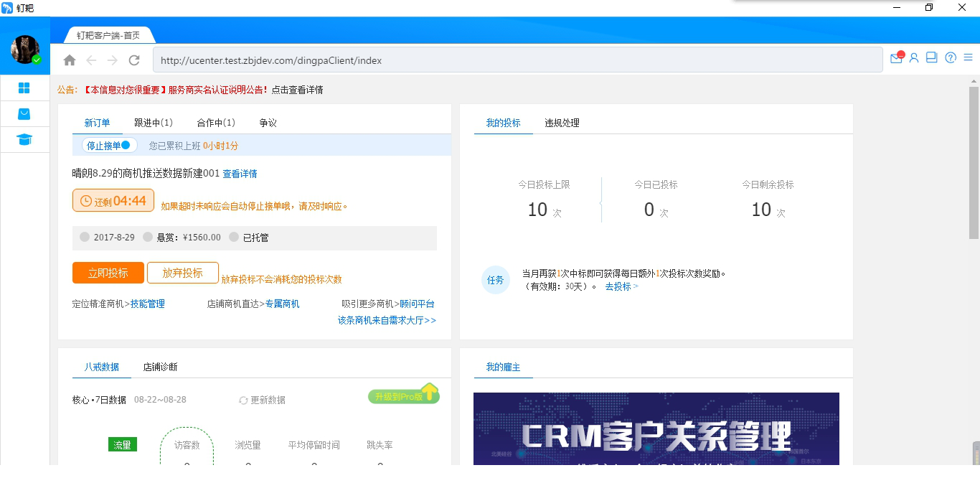Screen dimensions: 980x483
Task: Click 更新数据 refresh button
Action: pos(262,400)
